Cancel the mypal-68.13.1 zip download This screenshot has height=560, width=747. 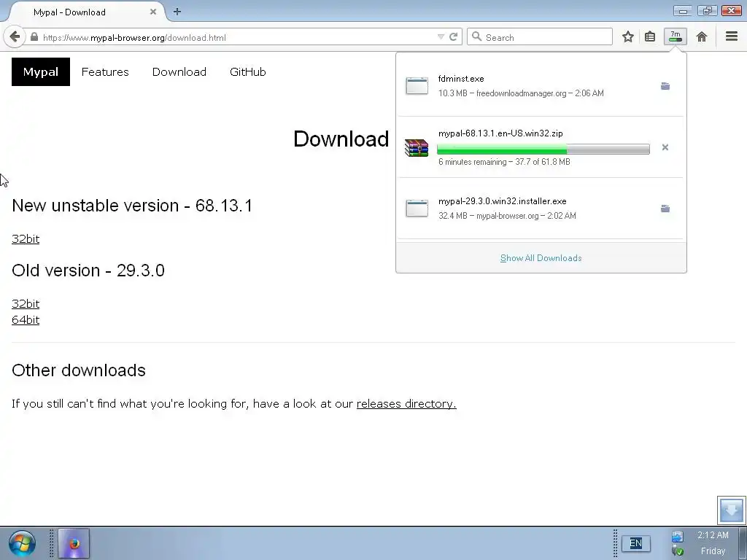665,147
